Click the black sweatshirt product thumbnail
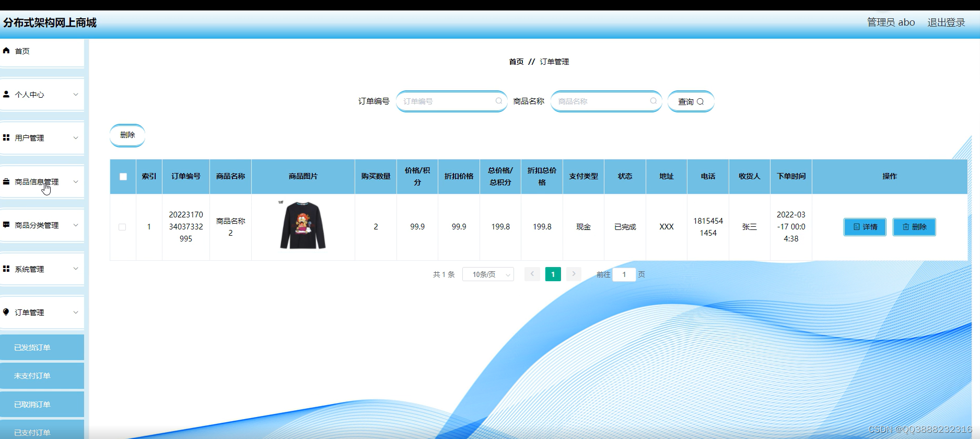The height and width of the screenshot is (439, 980). (x=303, y=225)
